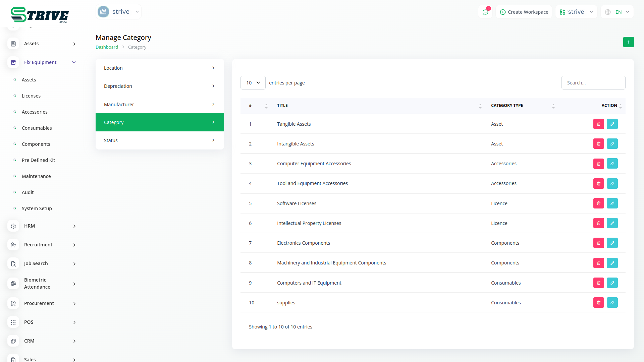Select Consumables in the sidebar submenu

click(x=37, y=128)
